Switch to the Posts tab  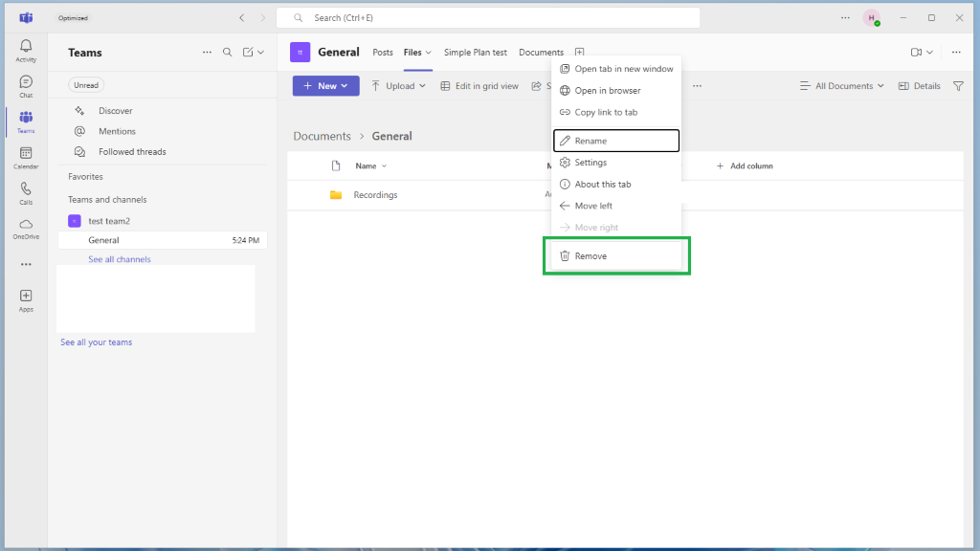click(383, 53)
